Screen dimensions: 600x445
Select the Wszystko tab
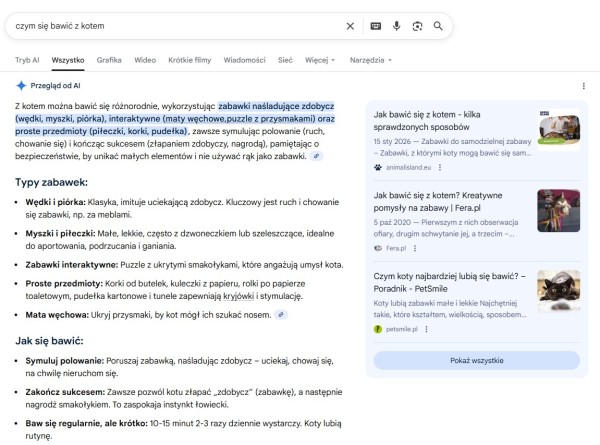tap(68, 60)
